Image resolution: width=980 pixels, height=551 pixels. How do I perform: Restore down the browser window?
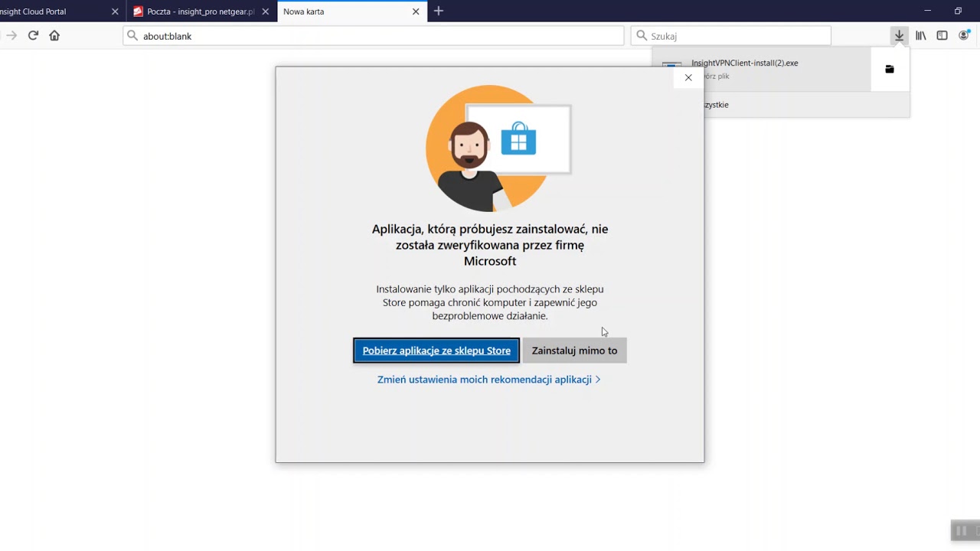958,11
